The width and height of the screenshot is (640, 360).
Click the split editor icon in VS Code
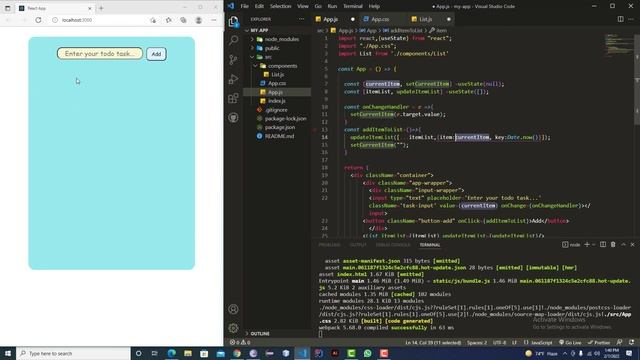click(x=620, y=19)
